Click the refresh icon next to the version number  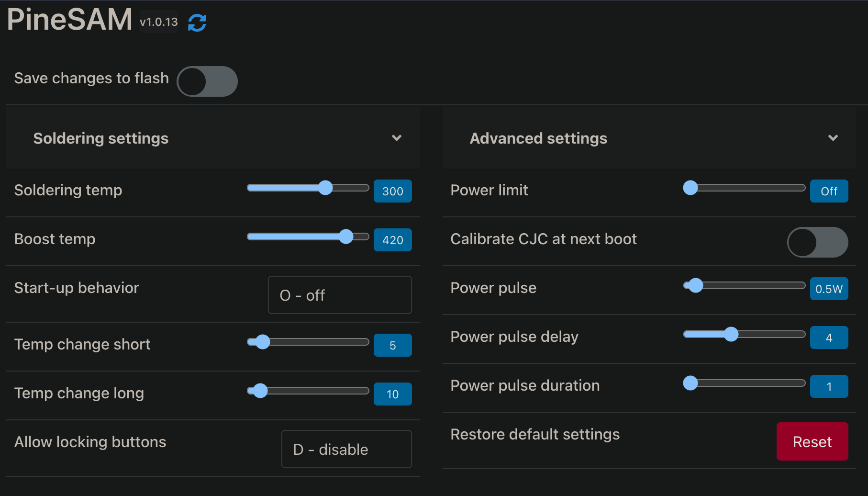(x=197, y=22)
